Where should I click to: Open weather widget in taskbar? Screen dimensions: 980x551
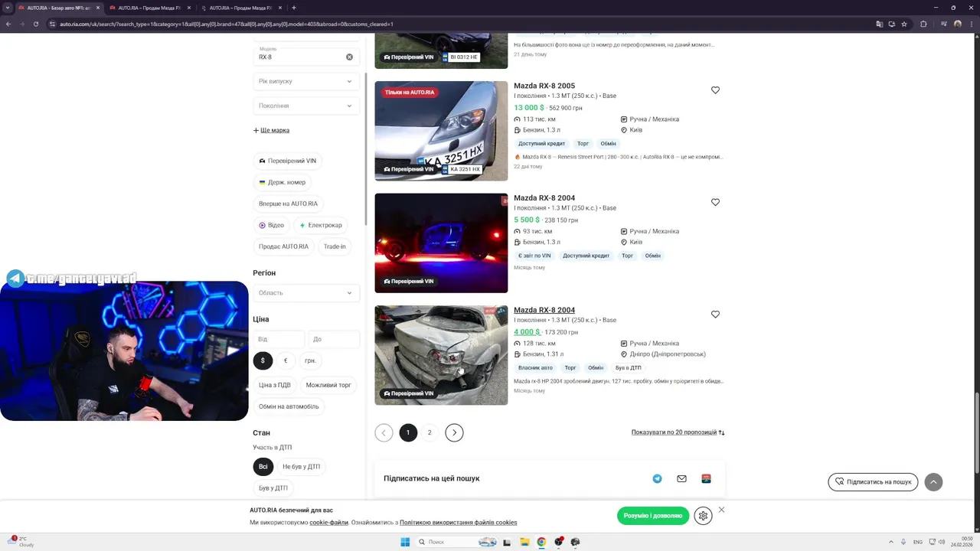pos(21,542)
